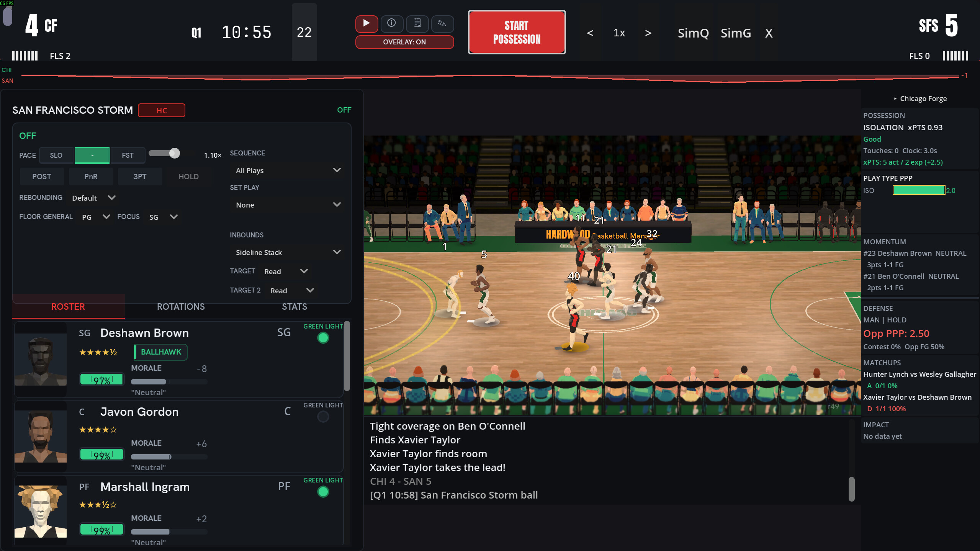
Task: Toggle POST offensive emphasis
Action: (42, 177)
